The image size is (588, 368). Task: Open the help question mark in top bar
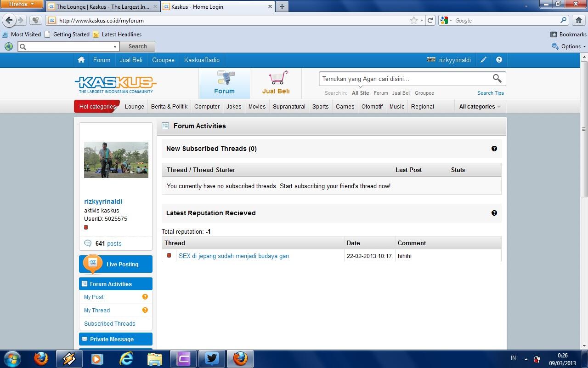(499, 60)
